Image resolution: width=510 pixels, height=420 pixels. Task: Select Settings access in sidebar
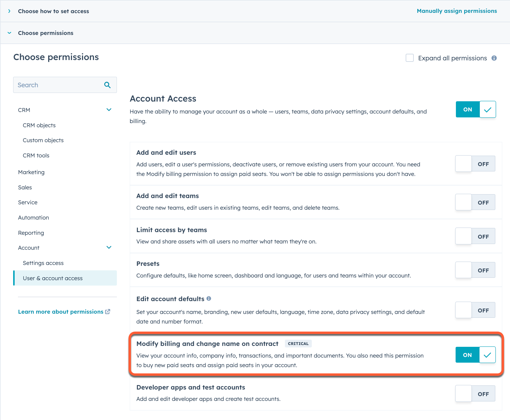coord(43,263)
